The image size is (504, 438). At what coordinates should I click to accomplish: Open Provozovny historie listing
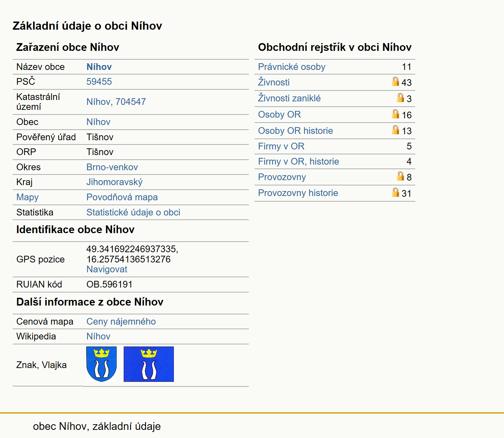[x=298, y=193]
